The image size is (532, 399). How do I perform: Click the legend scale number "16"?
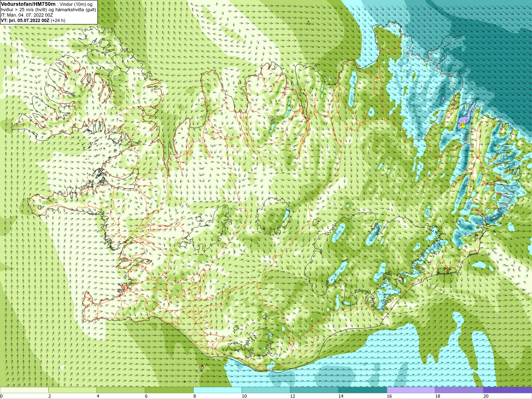tap(389, 396)
